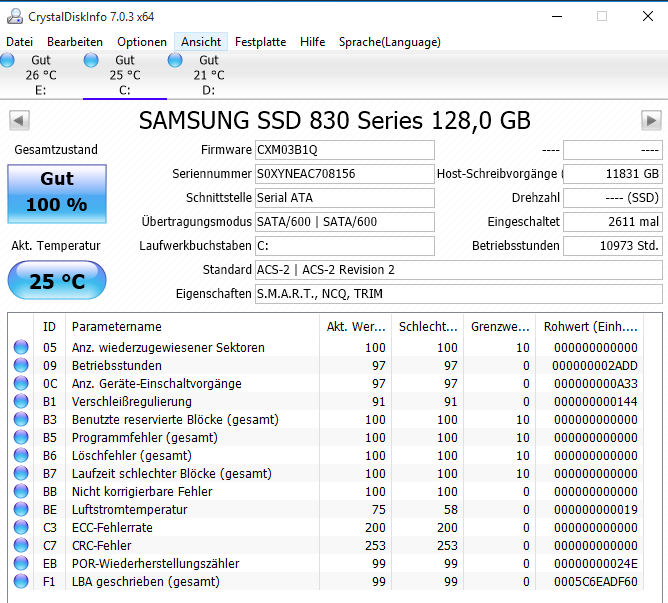Click status dot of POR-Wiederherstellungszähler row

21,563
